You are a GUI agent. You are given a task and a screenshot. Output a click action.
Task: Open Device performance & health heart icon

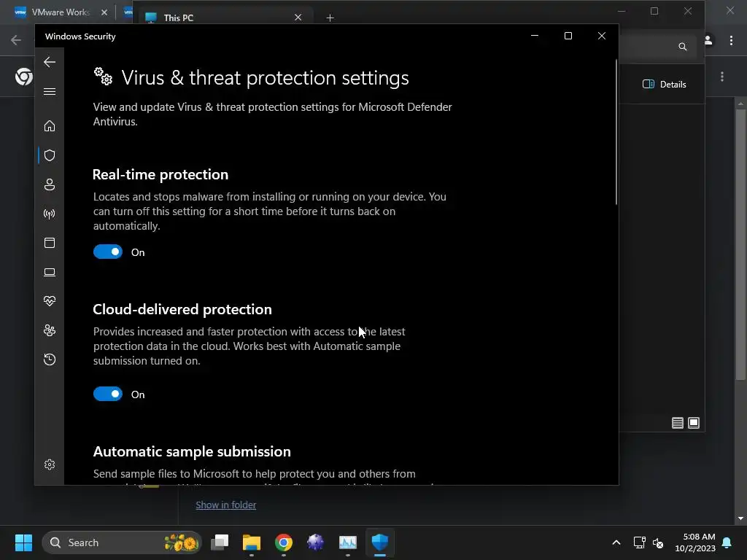tap(50, 301)
